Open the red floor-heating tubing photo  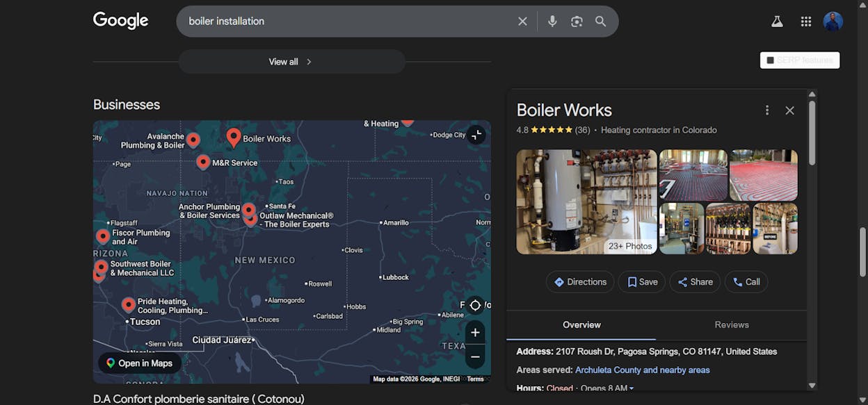pos(693,175)
